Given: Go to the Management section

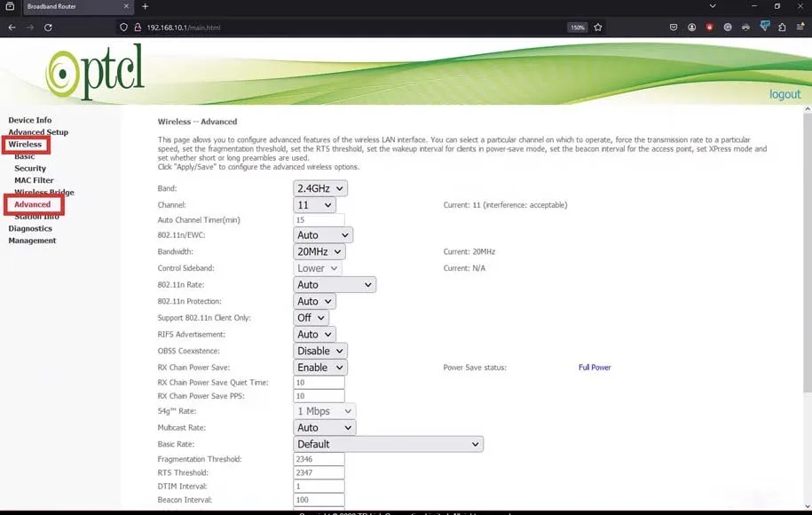Looking at the screenshot, I should (32, 241).
